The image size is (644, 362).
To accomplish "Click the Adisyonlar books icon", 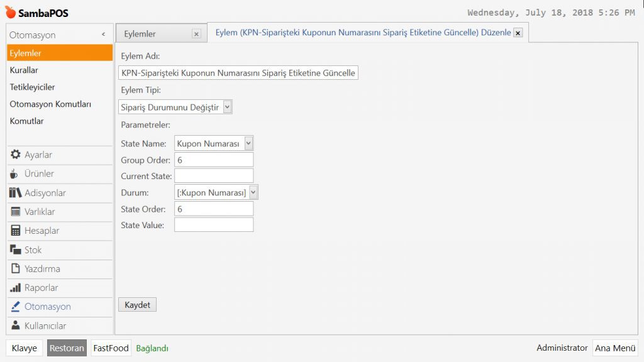I will point(16,193).
